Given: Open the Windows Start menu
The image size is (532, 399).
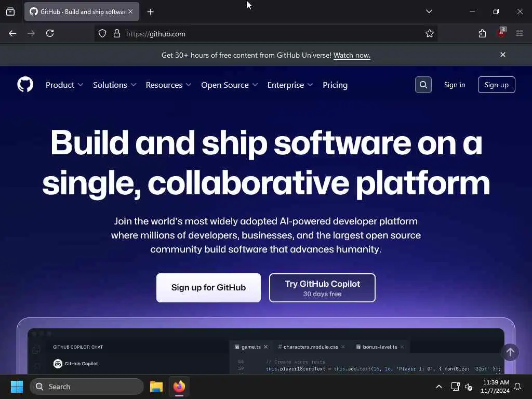Looking at the screenshot, I should pyautogui.click(x=17, y=387).
